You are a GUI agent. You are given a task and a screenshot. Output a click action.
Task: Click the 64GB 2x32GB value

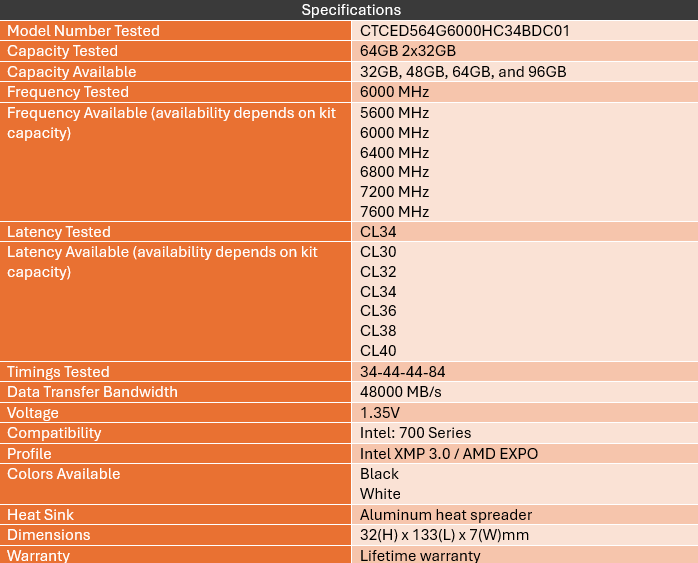[x=408, y=51]
